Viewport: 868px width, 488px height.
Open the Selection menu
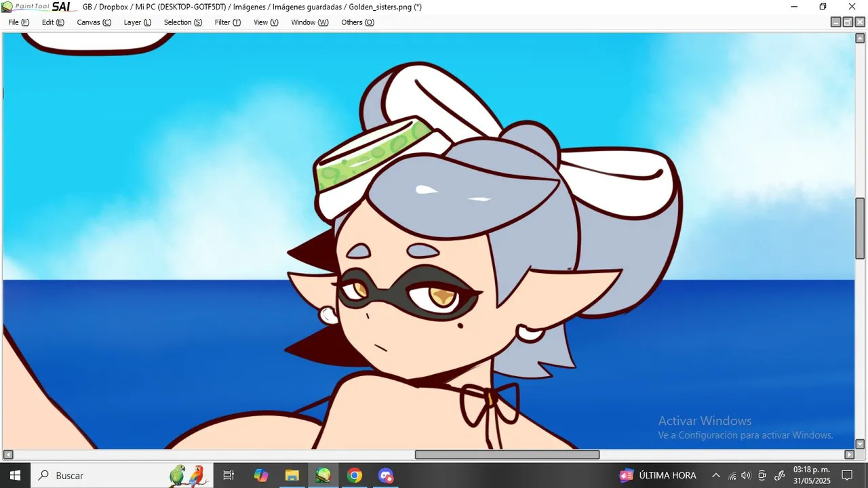[182, 22]
